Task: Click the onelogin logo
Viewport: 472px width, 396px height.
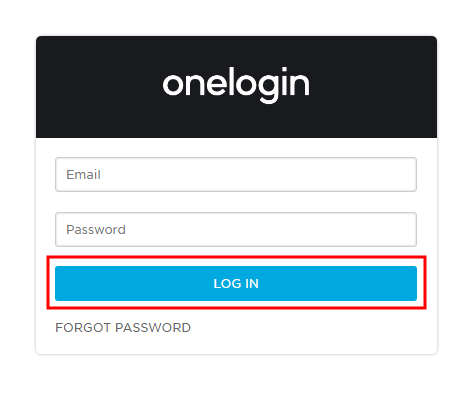Action: coord(236,85)
